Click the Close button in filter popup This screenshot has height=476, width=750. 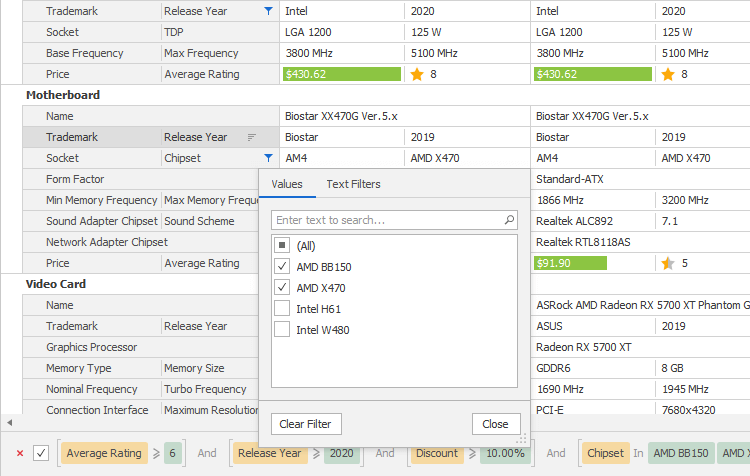coord(495,424)
